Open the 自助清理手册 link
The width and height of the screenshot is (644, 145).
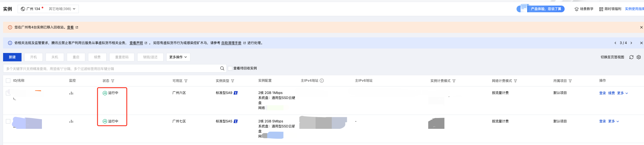pyautogui.click(x=231, y=43)
